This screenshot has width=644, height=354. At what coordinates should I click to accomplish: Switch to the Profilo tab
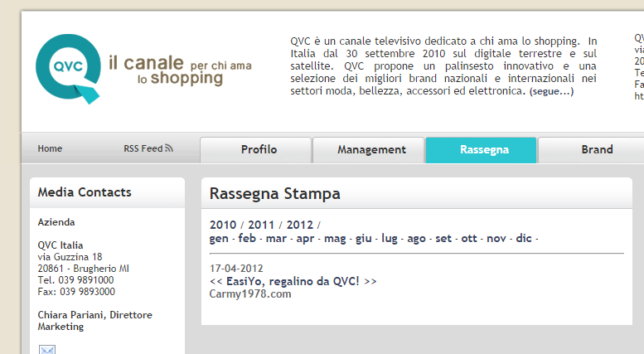pyautogui.click(x=256, y=150)
